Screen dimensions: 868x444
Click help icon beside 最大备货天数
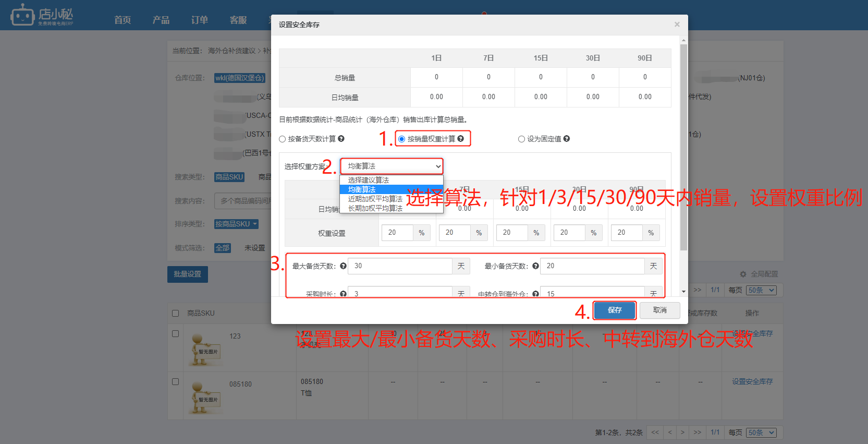click(343, 266)
